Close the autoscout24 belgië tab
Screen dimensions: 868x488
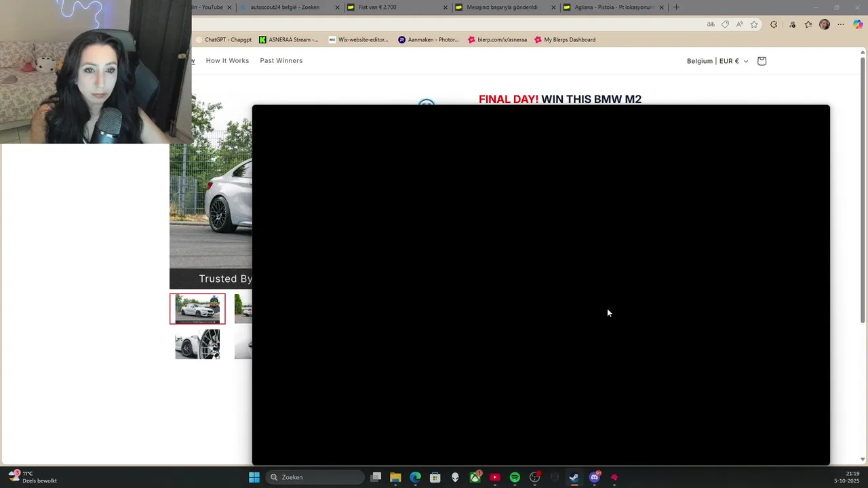coord(337,7)
